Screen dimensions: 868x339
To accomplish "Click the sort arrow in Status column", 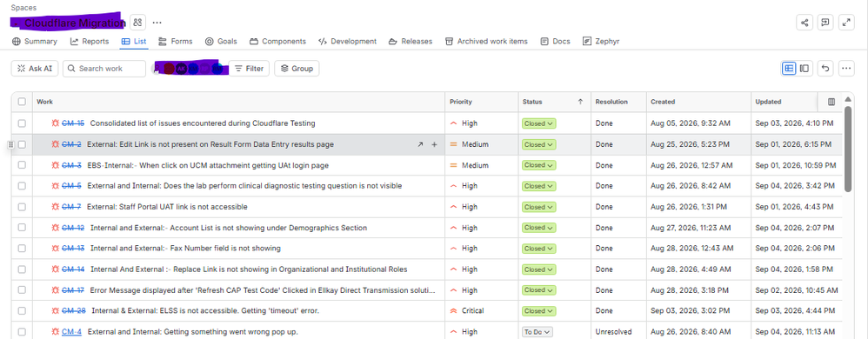I will click(x=581, y=102).
